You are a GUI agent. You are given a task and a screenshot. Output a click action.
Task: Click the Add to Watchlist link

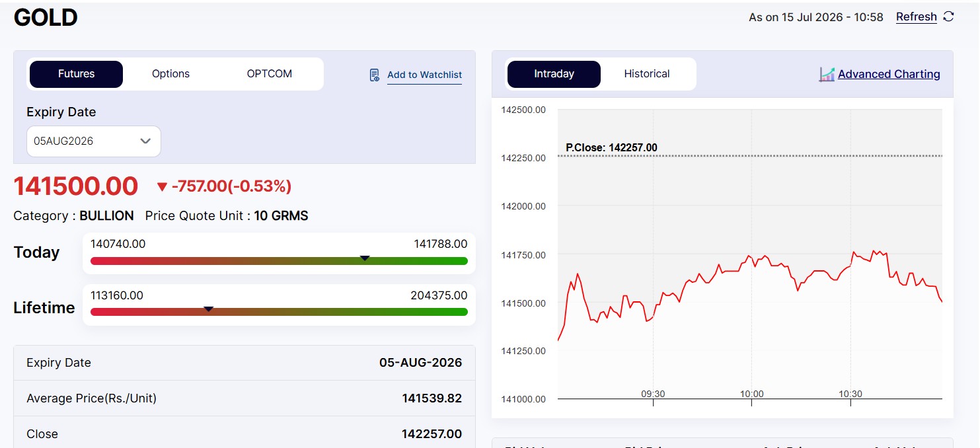[424, 75]
